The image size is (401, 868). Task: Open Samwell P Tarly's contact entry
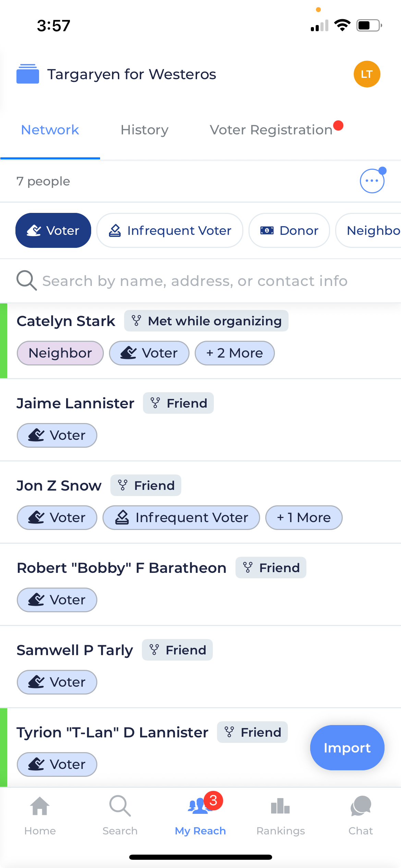point(75,650)
